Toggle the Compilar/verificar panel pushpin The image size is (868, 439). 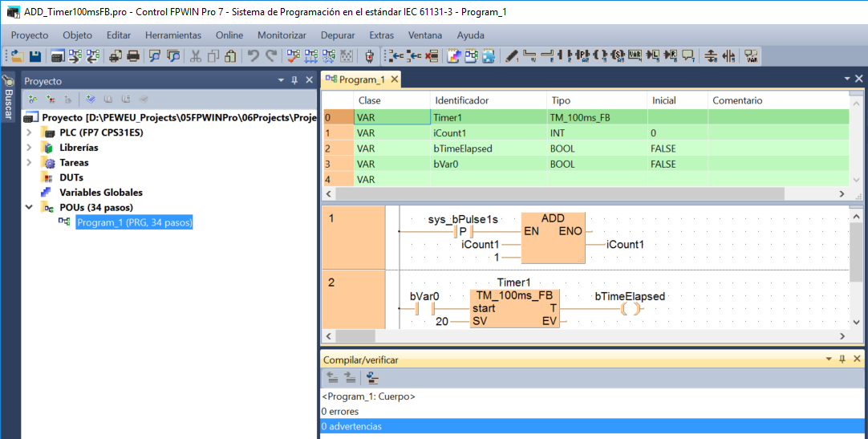[x=842, y=360]
